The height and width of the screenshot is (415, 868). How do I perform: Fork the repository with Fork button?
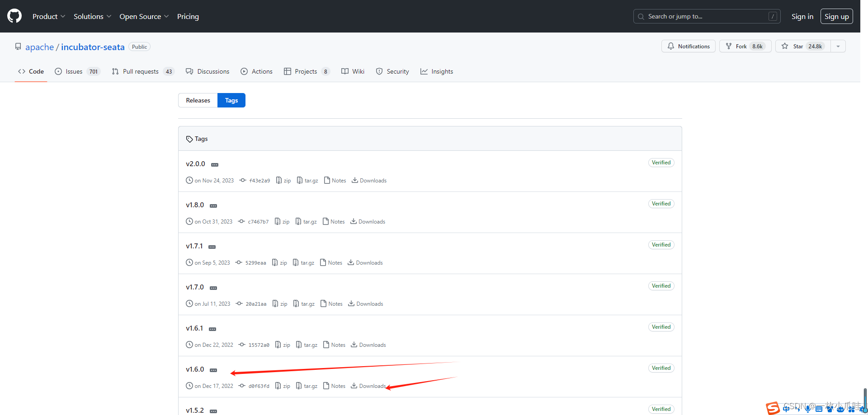[x=745, y=46]
